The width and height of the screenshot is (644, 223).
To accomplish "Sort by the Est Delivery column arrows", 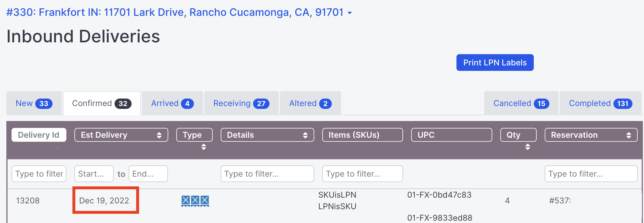I will (x=159, y=135).
